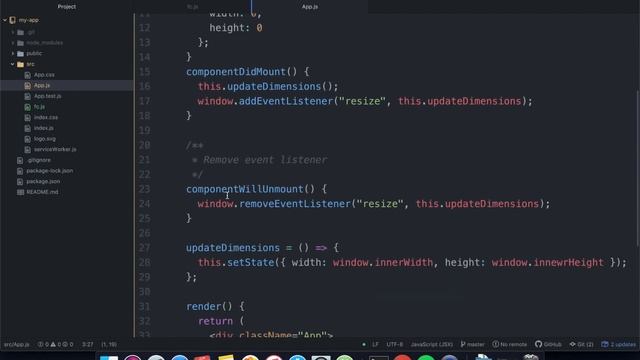Click No remote status indicator
Image resolution: width=640 pixels, height=360 pixels.
(x=509, y=344)
